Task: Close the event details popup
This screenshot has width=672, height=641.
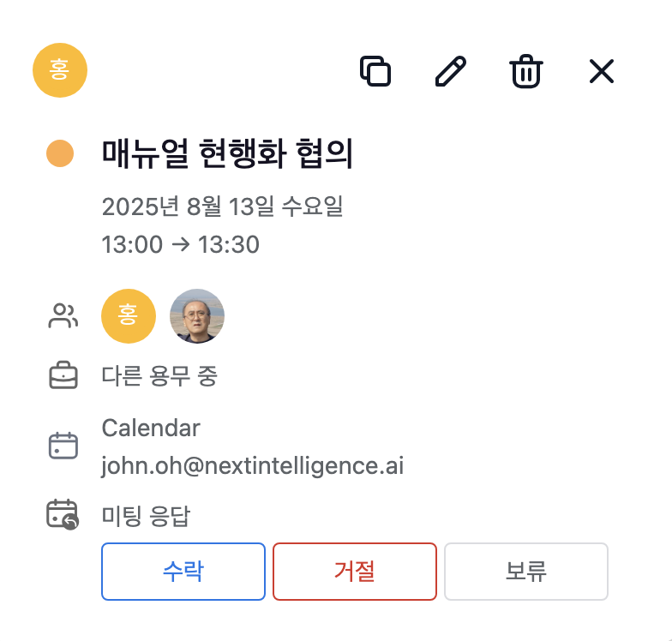Action: pyautogui.click(x=602, y=71)
